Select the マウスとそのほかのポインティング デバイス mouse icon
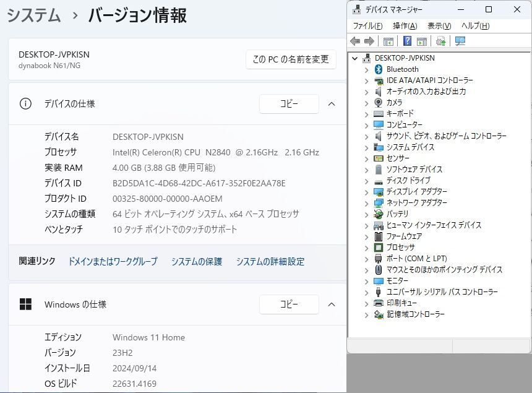This screenshot has width=532, height=393. click(x=379, y=269)
